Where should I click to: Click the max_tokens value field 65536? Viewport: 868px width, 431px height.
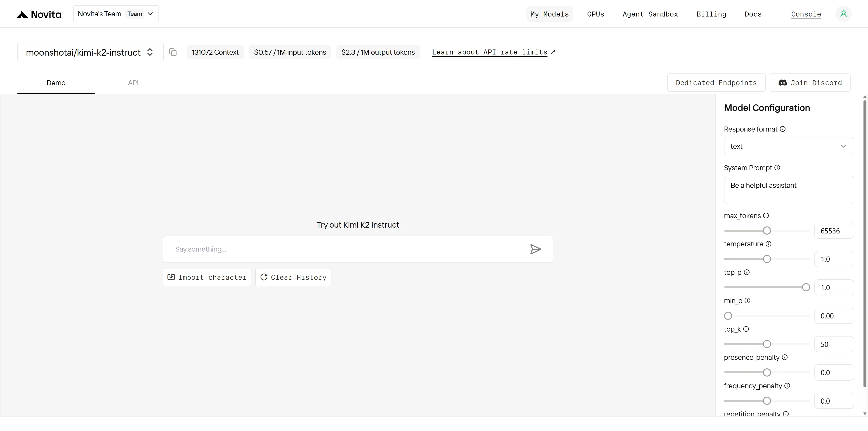tap(834, 231)
